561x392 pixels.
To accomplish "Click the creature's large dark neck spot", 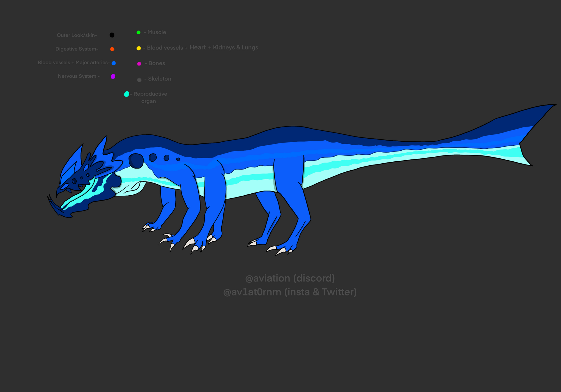I will click(136, 161).
